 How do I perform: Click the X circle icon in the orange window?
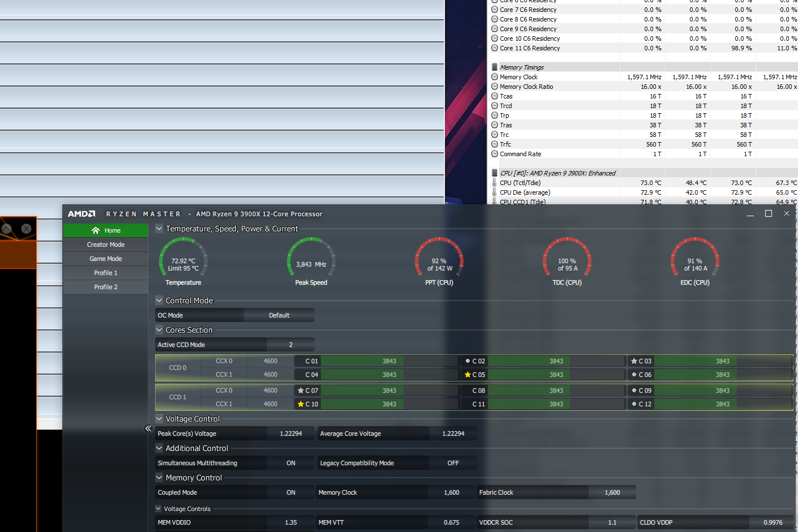tap(26, 229)
